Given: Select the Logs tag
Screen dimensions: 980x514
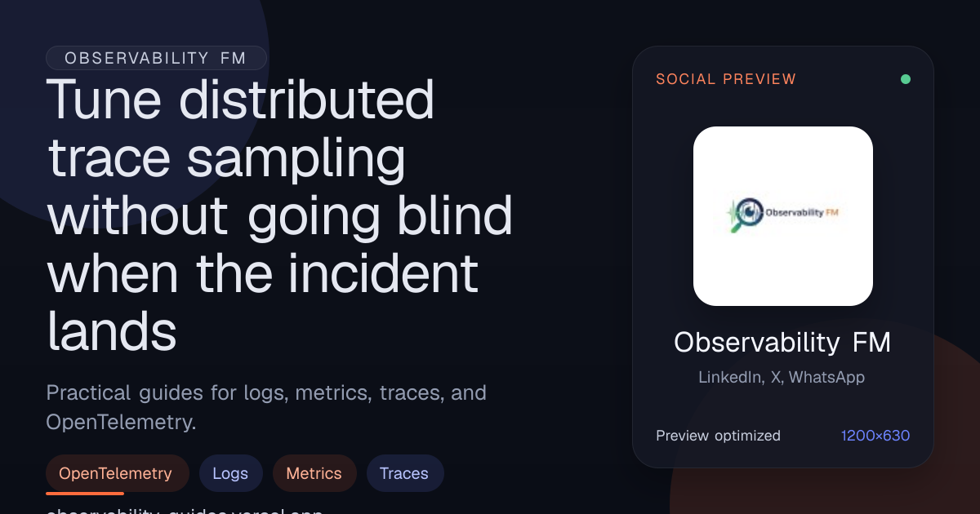Looking at the screenshot, I should 230,473.
